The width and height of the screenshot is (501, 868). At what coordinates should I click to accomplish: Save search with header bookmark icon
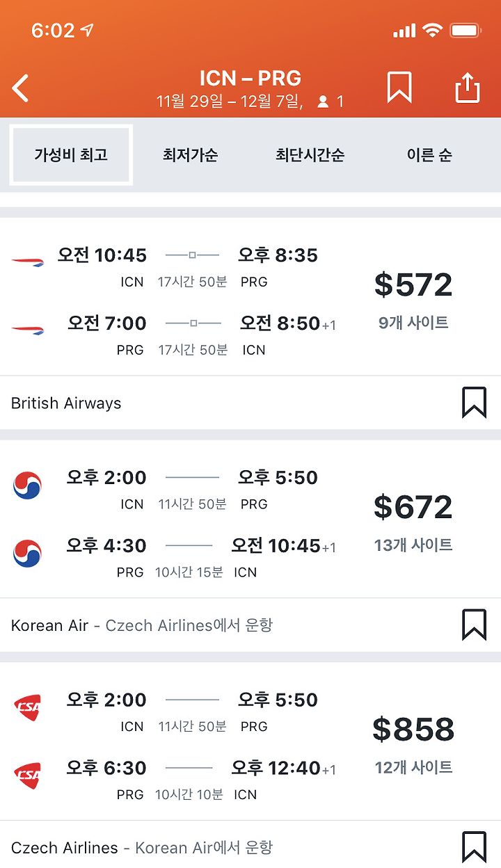coord(399,88)
